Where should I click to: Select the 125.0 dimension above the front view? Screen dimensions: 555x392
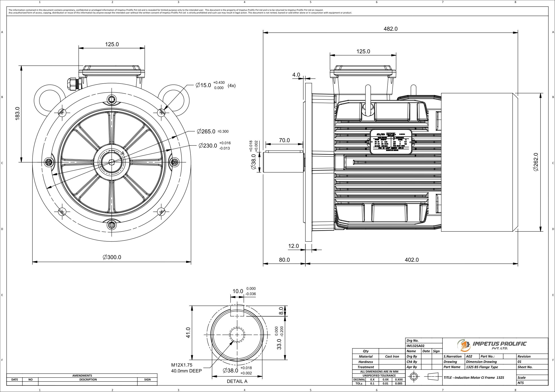pos(112,44)
